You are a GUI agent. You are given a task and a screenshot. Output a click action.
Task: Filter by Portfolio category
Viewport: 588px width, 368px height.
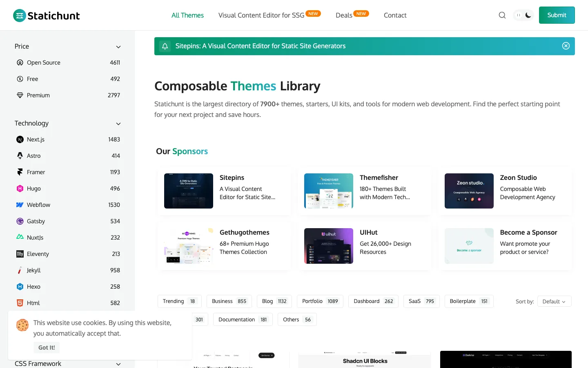[x=320, y=301]
